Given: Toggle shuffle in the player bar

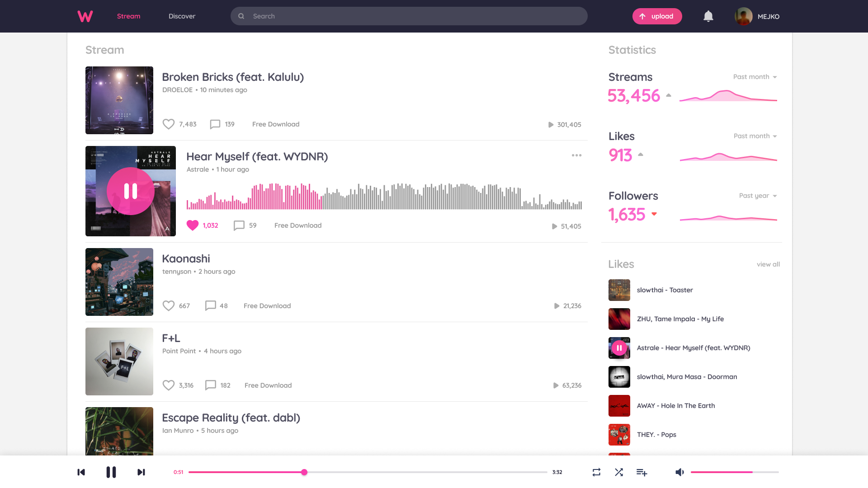Looking at the screenshot, I should (x=619, y=472).
